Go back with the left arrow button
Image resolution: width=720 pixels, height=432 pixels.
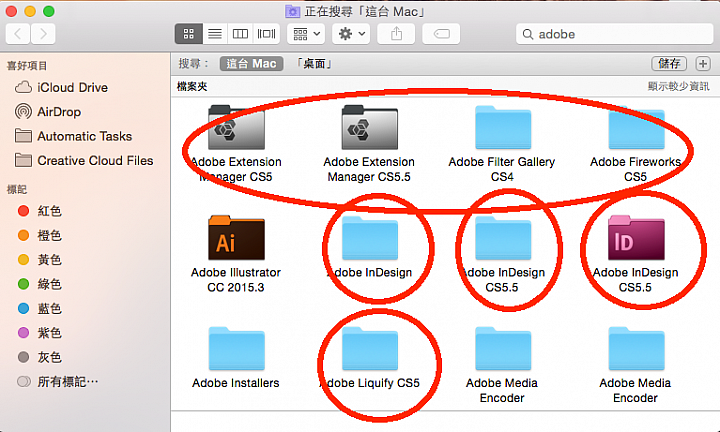tap(18, 34)
